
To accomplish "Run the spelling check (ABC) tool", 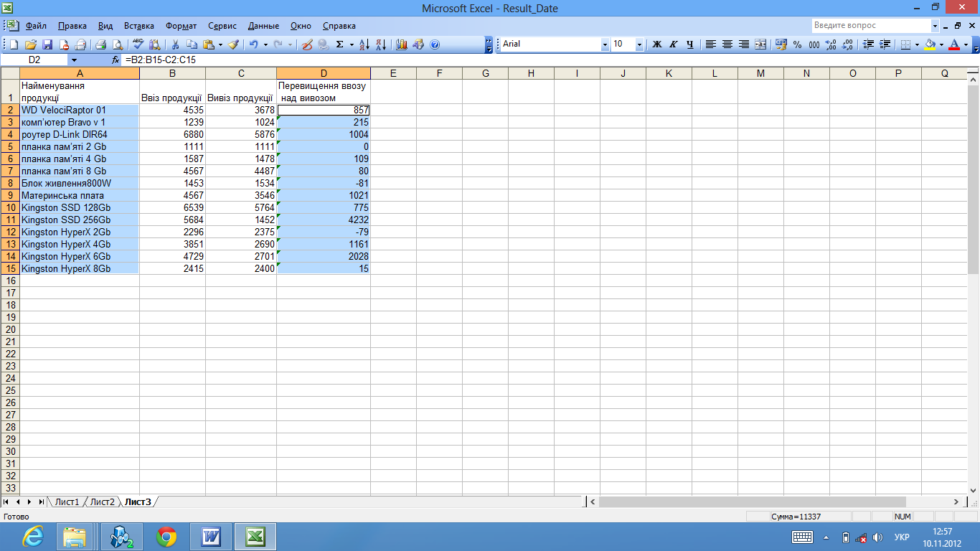I will (x=138, y=44).
